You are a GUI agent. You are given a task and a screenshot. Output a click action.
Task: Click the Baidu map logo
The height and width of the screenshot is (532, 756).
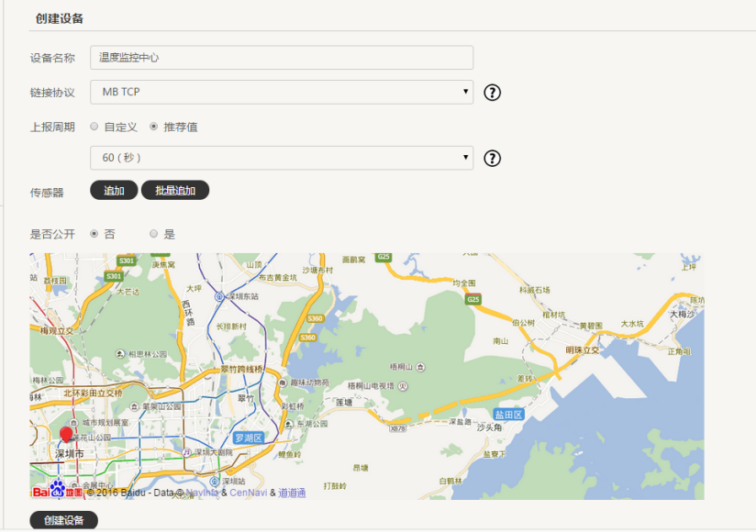click(x=57, y=491)
